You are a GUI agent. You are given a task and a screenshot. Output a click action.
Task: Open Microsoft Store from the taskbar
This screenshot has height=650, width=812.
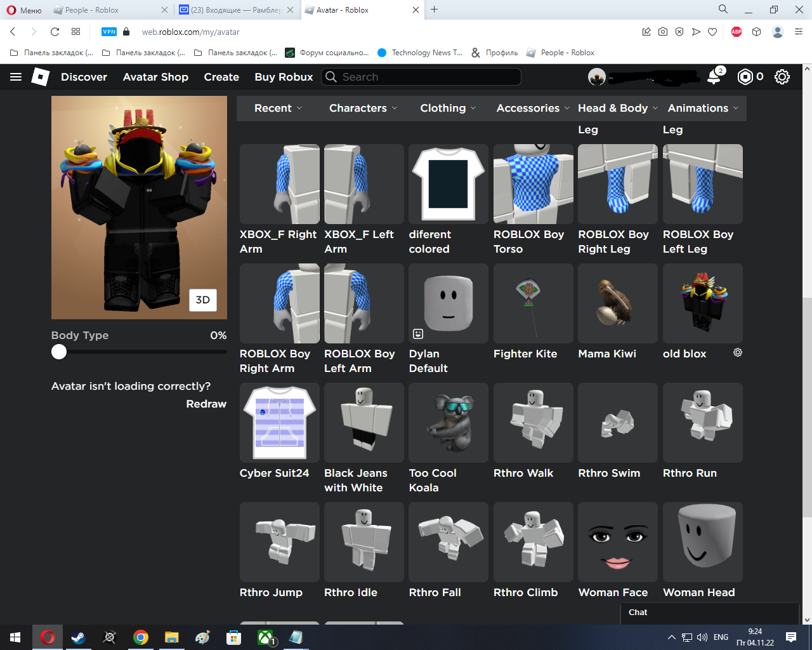coord(234,637)
